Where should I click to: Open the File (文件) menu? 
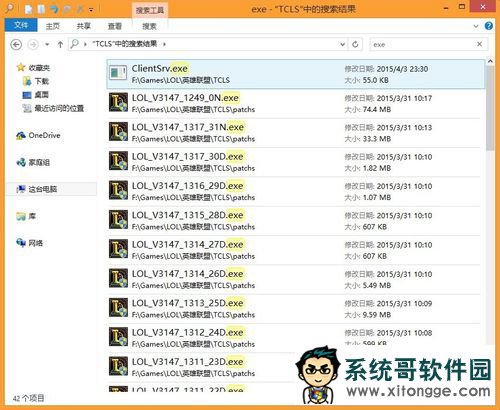[21, 25]
